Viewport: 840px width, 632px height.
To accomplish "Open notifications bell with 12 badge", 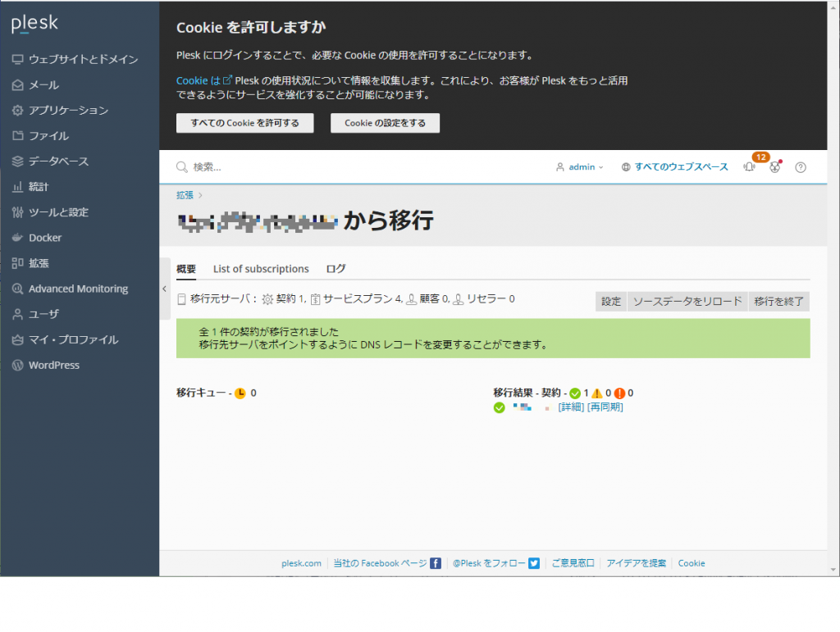I will (750, 167).
